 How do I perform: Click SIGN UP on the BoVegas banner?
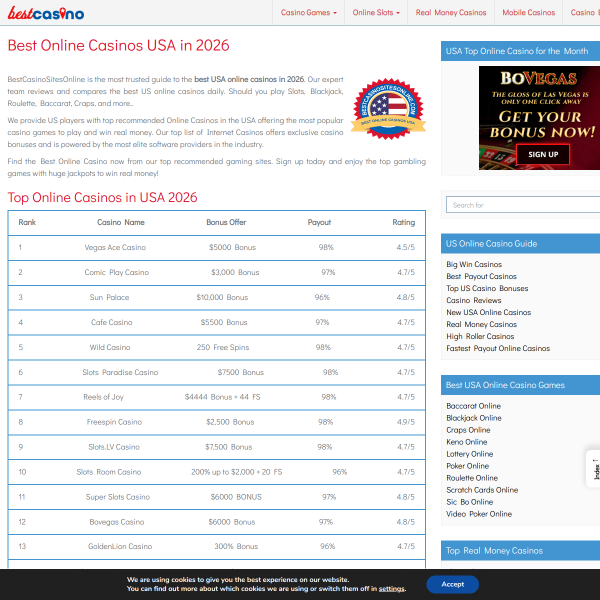(x=543, y=155)
